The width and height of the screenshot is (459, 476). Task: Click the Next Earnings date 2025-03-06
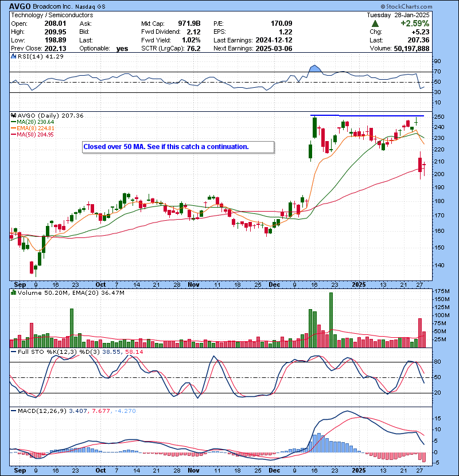(x=274, y=48)
